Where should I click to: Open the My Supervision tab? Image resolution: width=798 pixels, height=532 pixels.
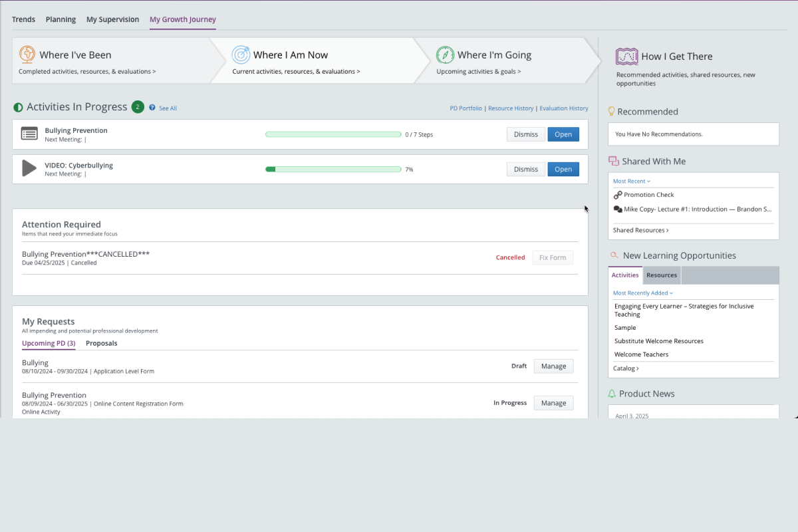tap(112, 19)
